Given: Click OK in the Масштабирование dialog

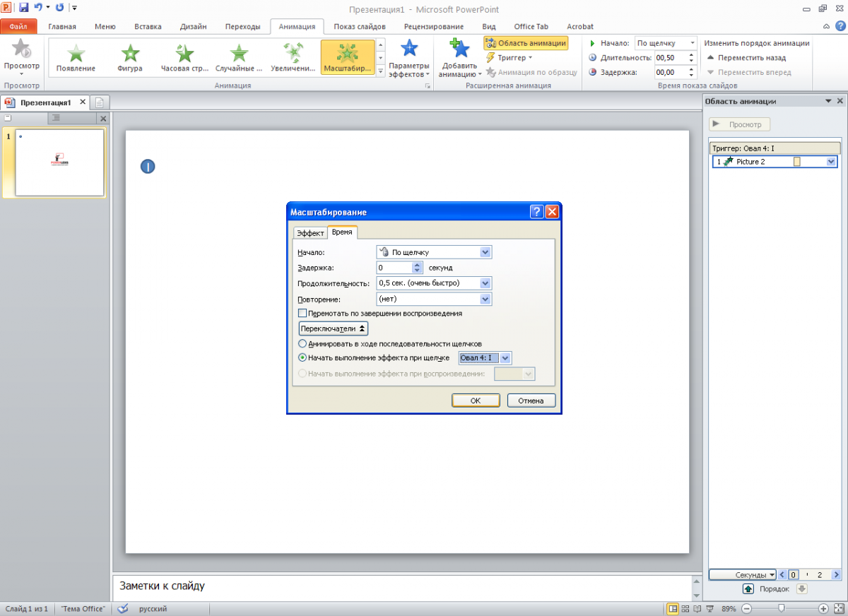Looking at the screenshot, I should click(x=476, y=401).
